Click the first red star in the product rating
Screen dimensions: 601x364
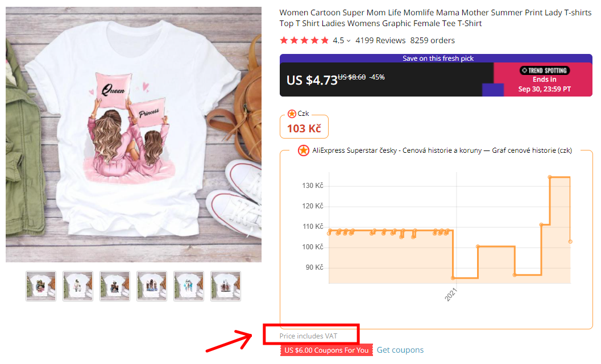284,40
